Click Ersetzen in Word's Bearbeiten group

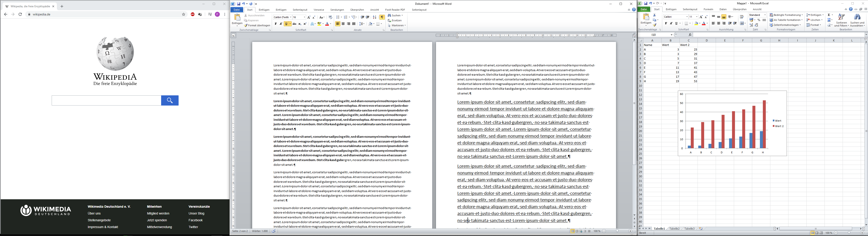[395, 21]
